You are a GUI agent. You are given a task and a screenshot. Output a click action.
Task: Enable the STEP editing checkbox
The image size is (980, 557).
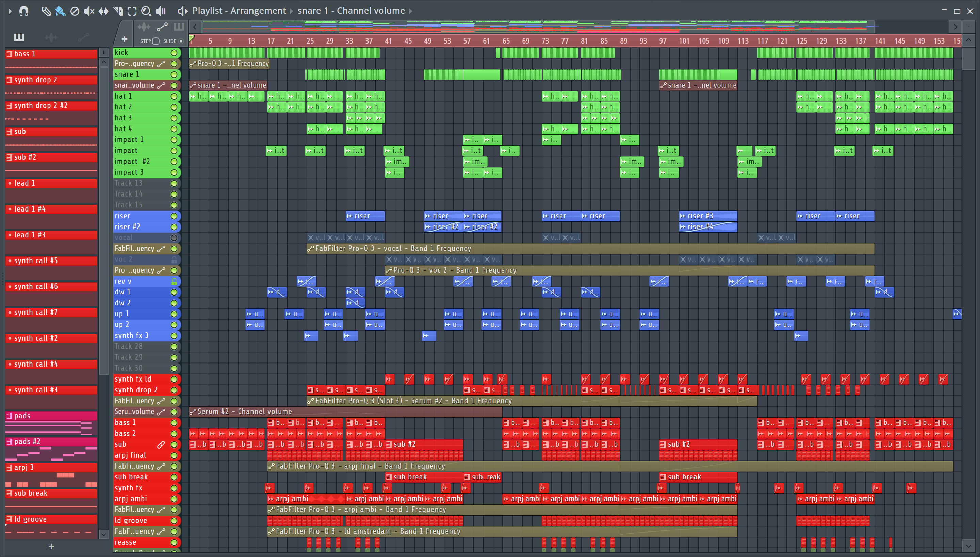pyautogui.click(x=156, y=41)
